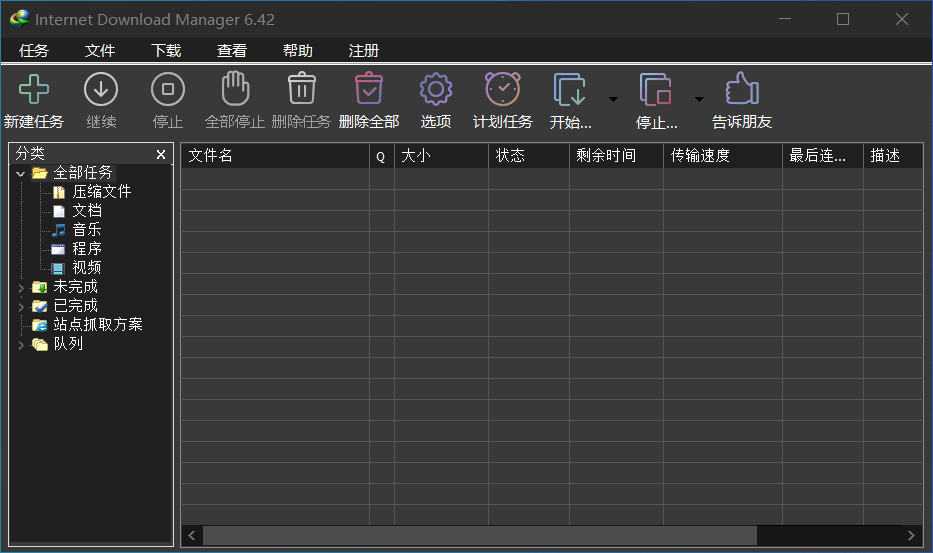Image resolution: width=933 pixels, height=553 pixels.
Task: Click the IDM application logo icon
Action: click(19, 18)
